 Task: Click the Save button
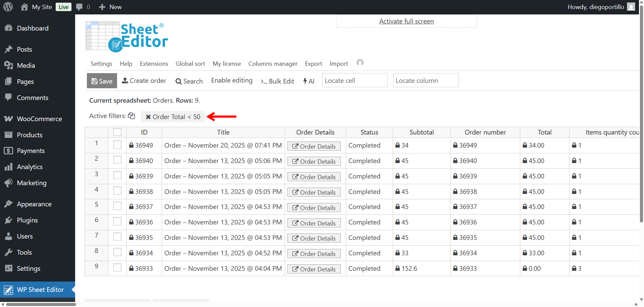tap(102, 81)
